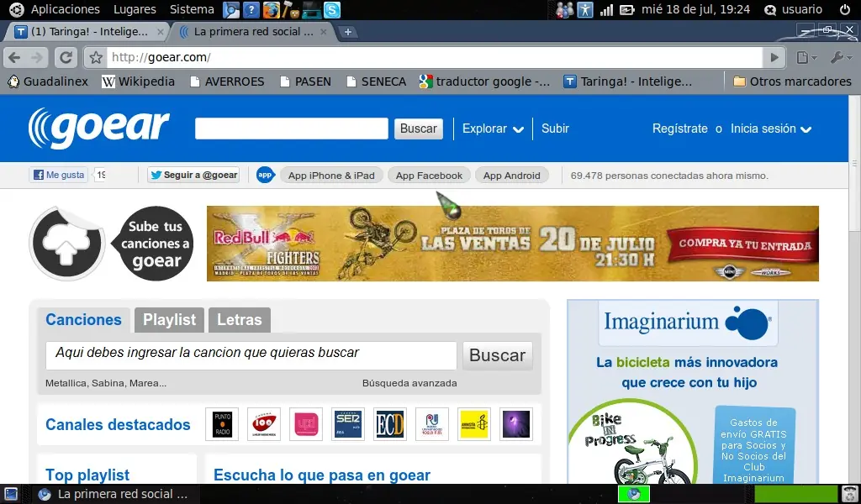The height and width of the screenshot is (504, 861).
Task: Open the page menu icon in toolbar
Action: (806, 57)
